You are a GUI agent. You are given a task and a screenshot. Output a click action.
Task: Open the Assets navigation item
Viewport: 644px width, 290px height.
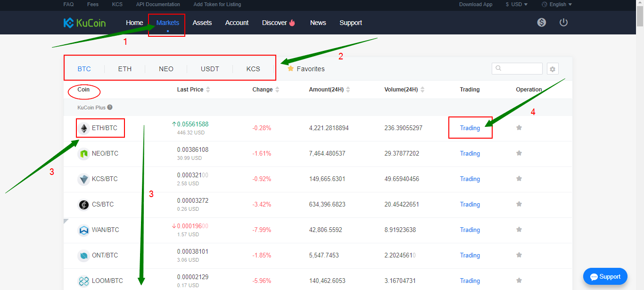202,23
